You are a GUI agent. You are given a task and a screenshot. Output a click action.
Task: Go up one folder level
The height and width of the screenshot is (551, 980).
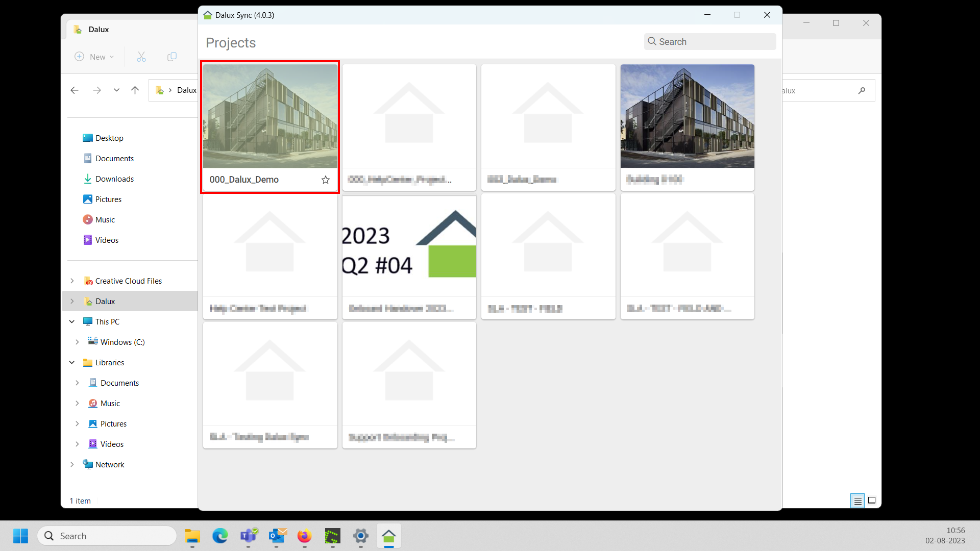pyautogui.click(x=135, y=90)
